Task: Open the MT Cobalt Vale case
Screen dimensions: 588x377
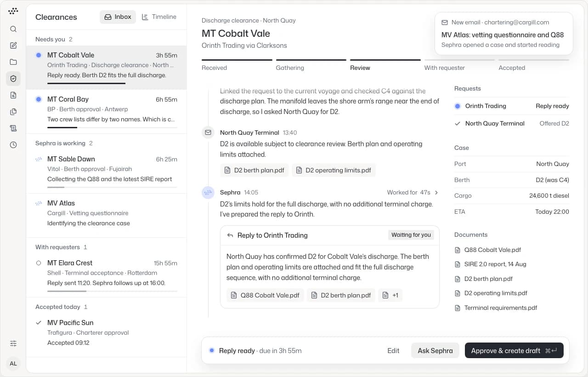Action: point(107,68)
